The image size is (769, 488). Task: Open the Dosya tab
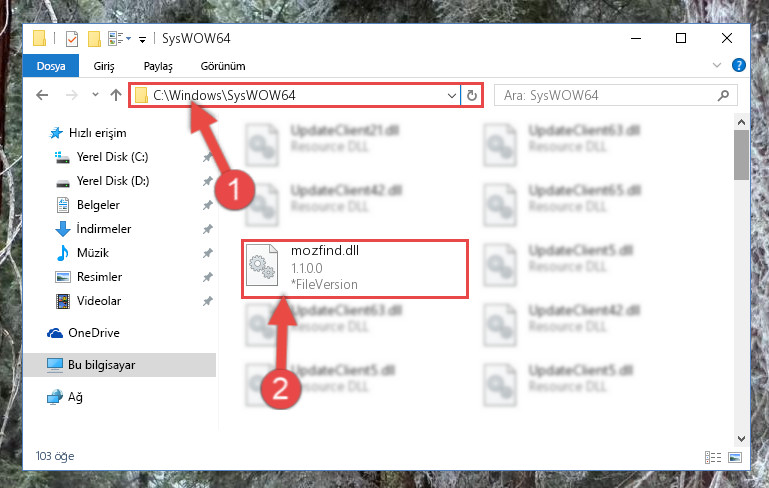tap(51, 66)
